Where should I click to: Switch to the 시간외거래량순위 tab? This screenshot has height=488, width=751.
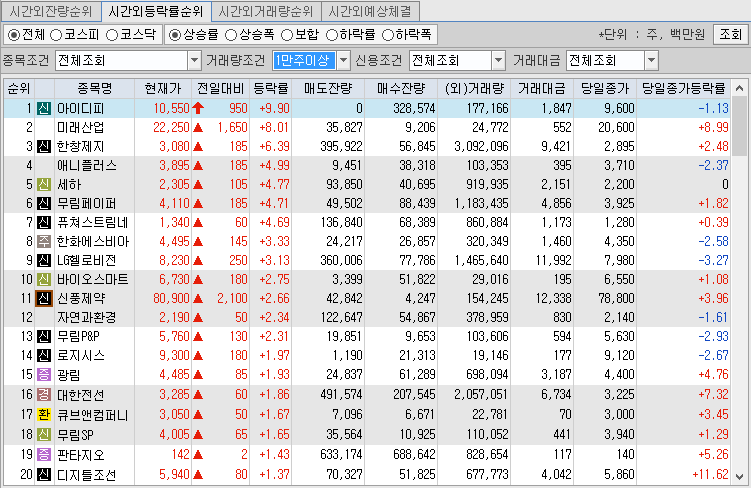coord(266,11)
